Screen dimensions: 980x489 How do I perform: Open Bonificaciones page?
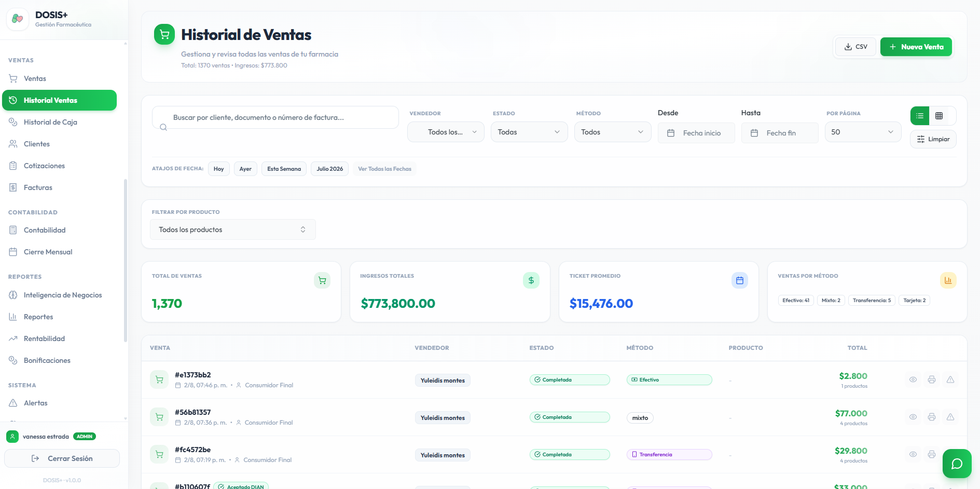(59, 360)
